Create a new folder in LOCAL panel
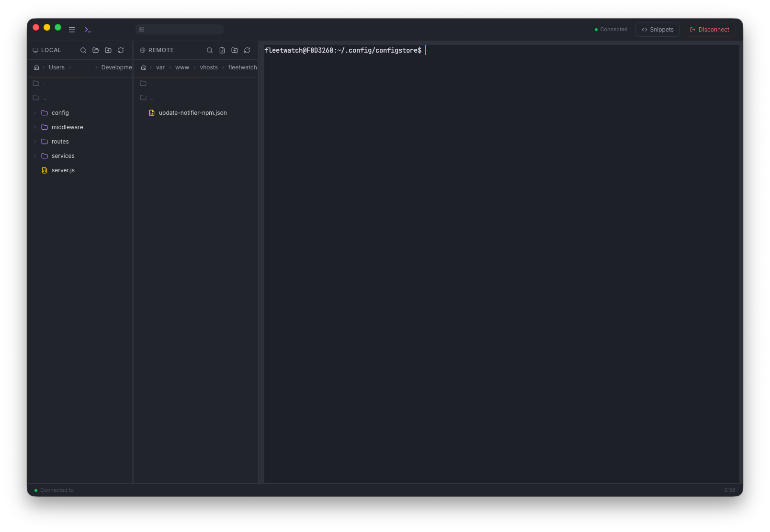This screenshot has height=532, width=770. point(108,50)
